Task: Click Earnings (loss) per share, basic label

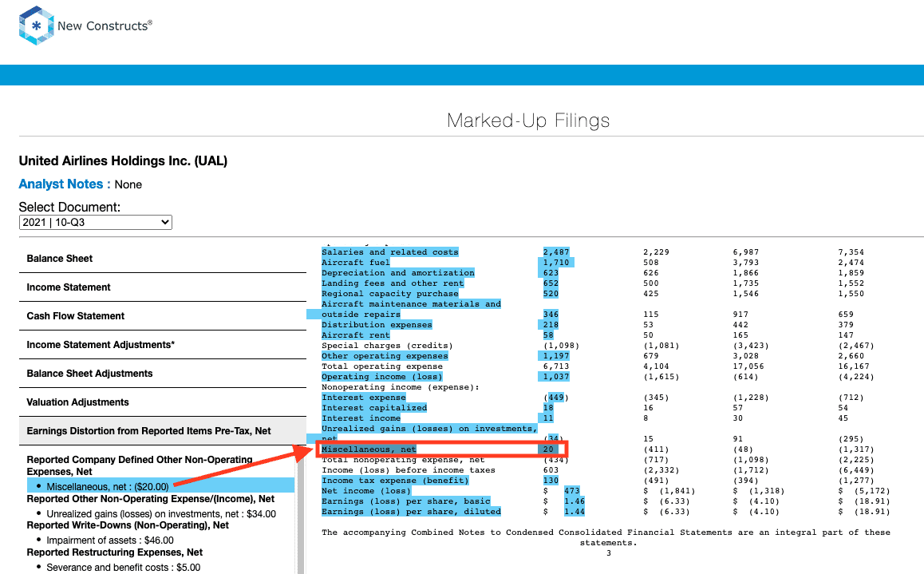Action: (x=406, y=501)
